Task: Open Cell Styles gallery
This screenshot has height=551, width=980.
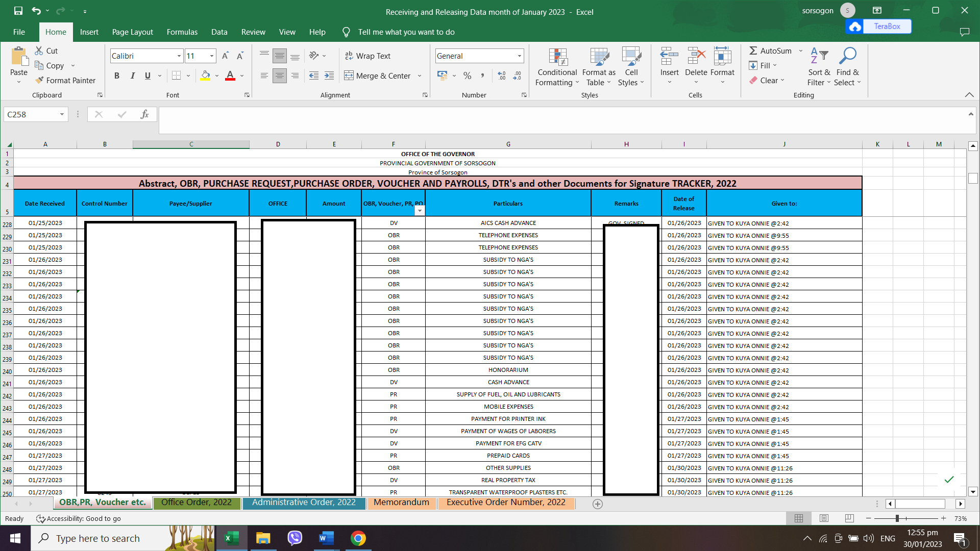Action: 631,67
